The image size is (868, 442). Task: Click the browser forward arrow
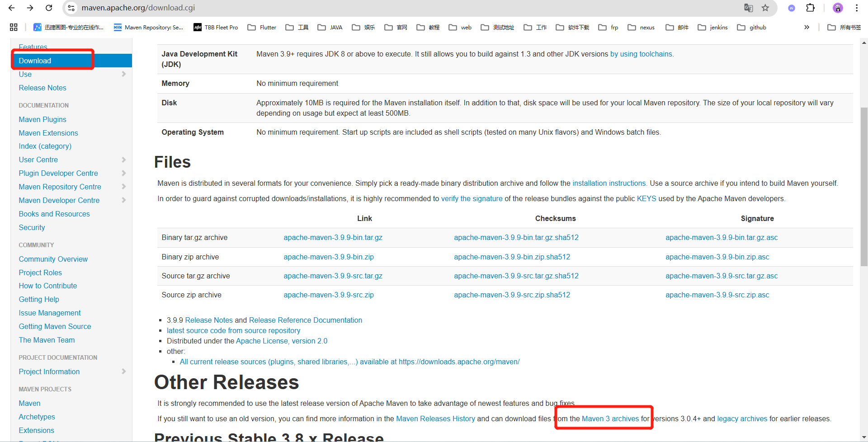(x=30, y=8)
